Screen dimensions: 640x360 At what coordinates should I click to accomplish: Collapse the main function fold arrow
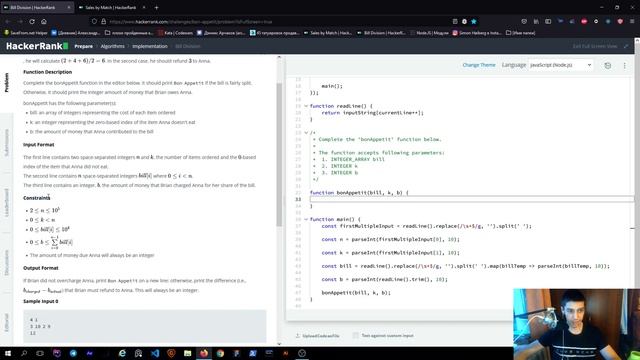[306, 219]
